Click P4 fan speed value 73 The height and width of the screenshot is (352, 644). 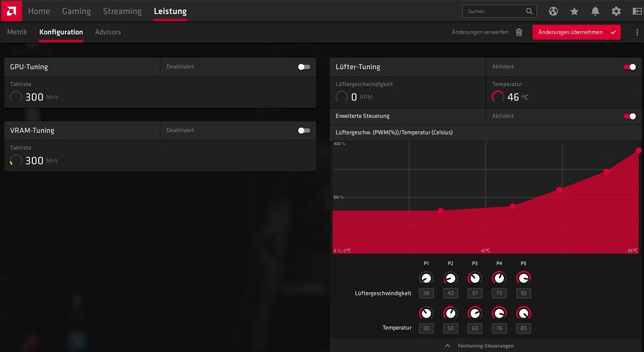(499, 293)
